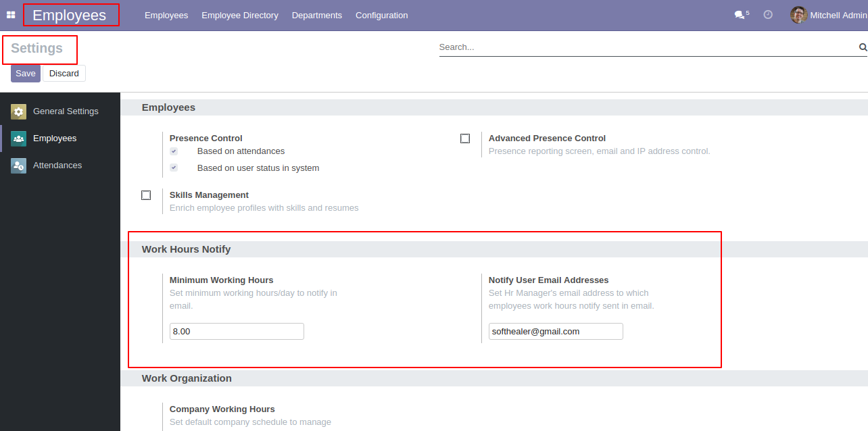
Task: Click the Settings page title
Action: click(37, 49)
